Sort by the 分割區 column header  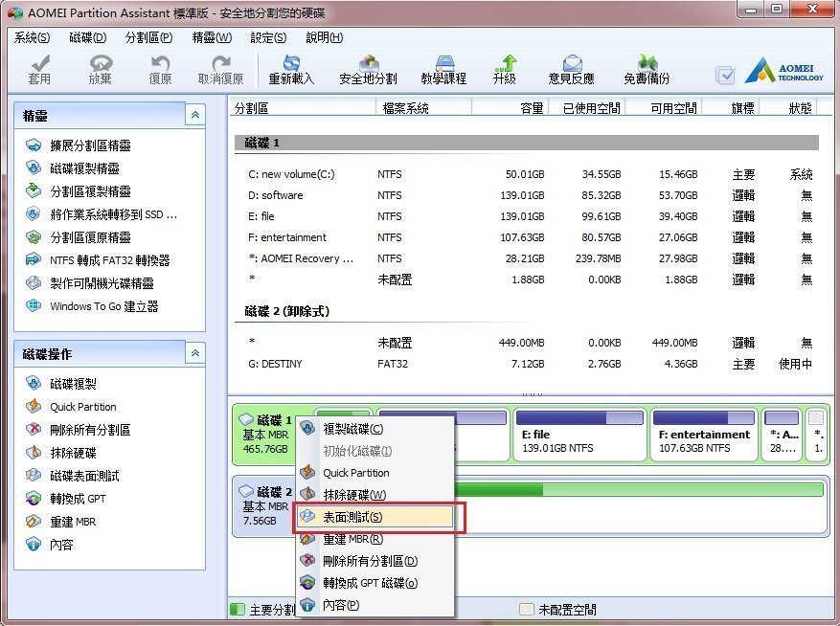point(304,108)
